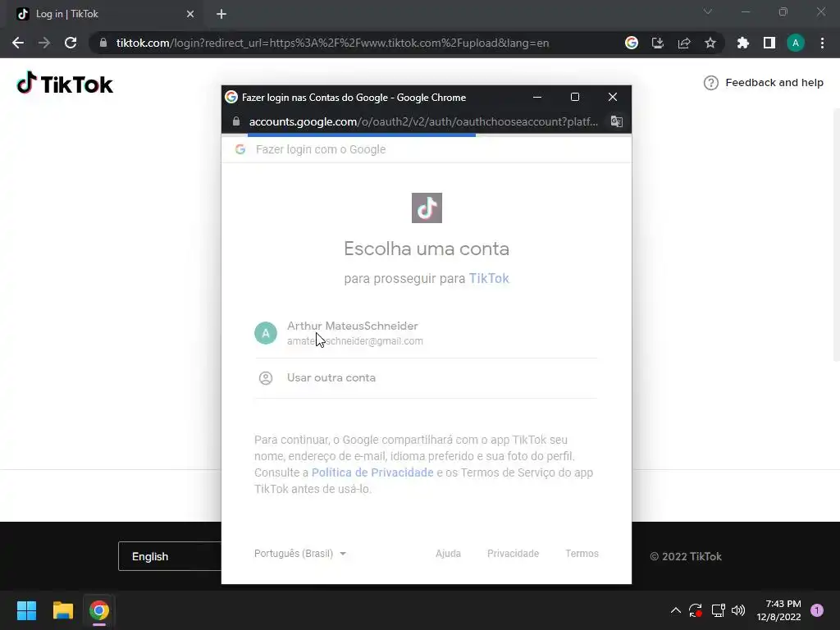Click the sync tray icon with red dot
This screenshot has height=630, width=840.
point(696,610)
